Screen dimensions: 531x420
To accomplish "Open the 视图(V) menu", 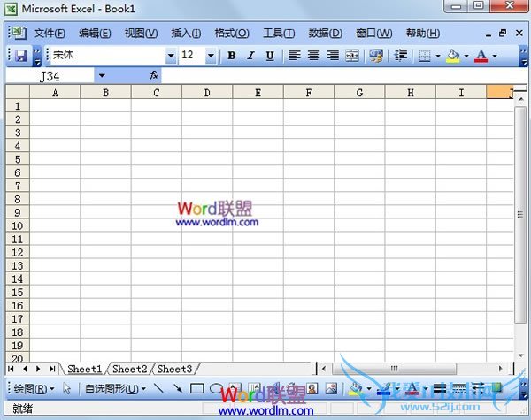I will coord(141,34).
